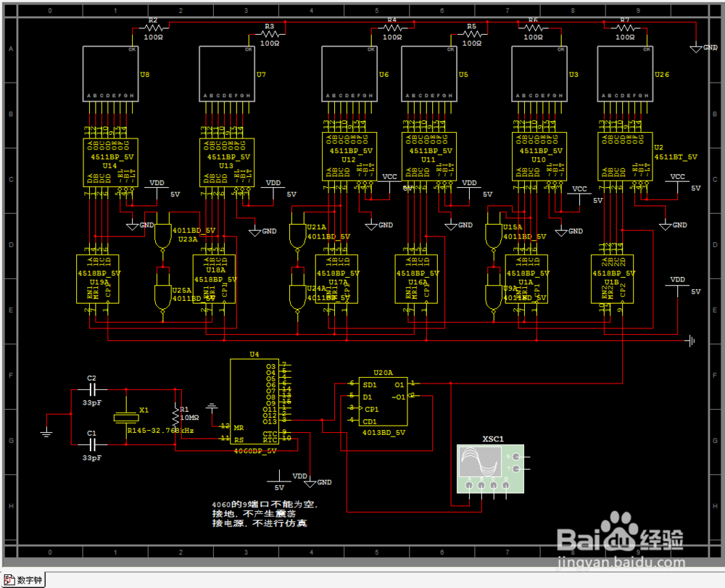Select seven-segment display U26
725x588 pixels.
coord(625,73)
